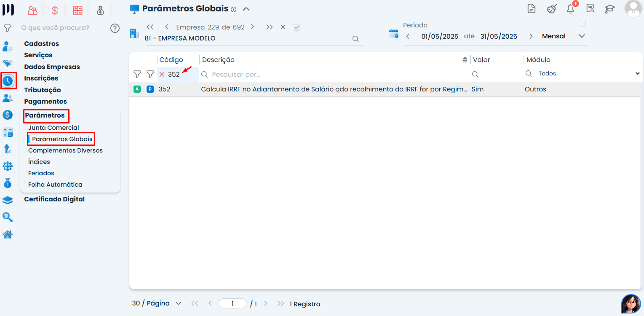
Task: Open the Mensal period type dropdown
Action: [x=582, y=36]
